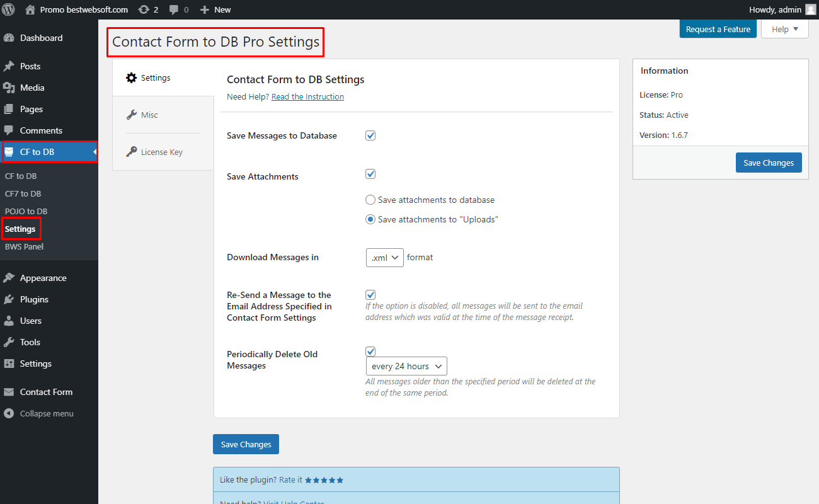This screenshot has height=504, width=819.
Task: Click the Collapse menu text
Action: click(47, 413)
